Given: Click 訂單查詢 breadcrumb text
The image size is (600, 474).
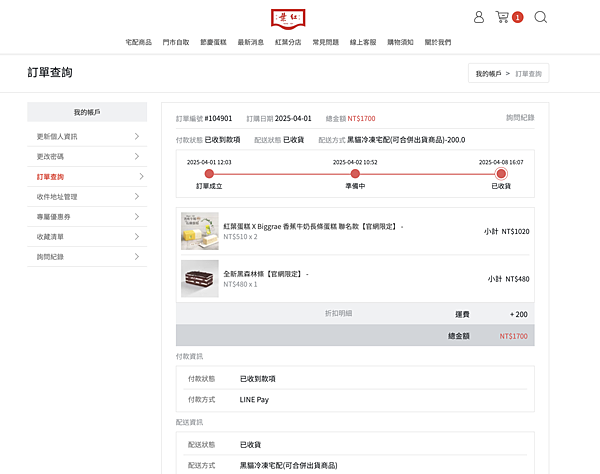Looking at the screenshot, I should click(528, 73).
